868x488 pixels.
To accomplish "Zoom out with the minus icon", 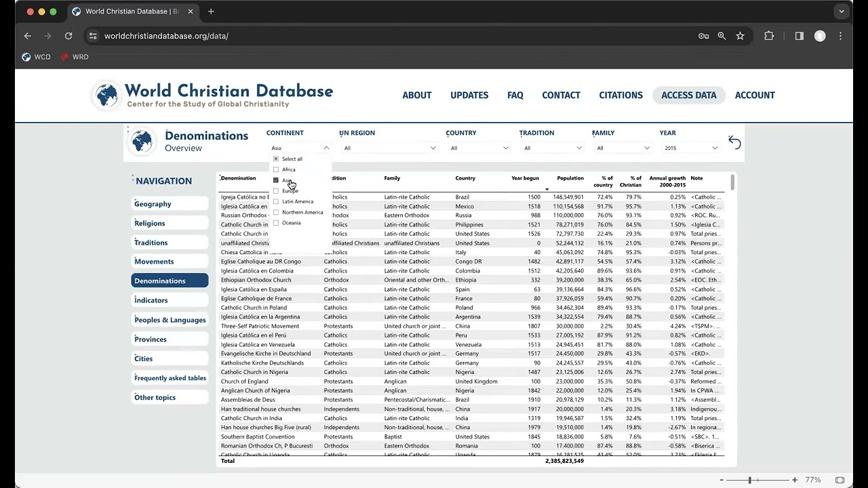I will tap(721, 480).
